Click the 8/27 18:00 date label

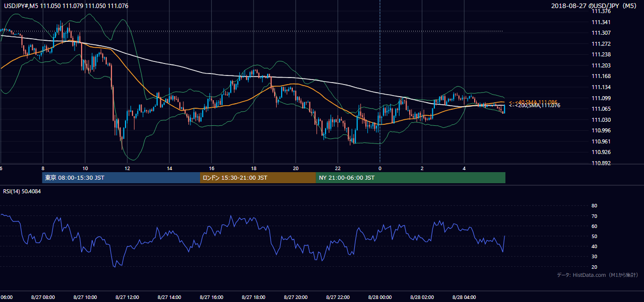point(253,297)
